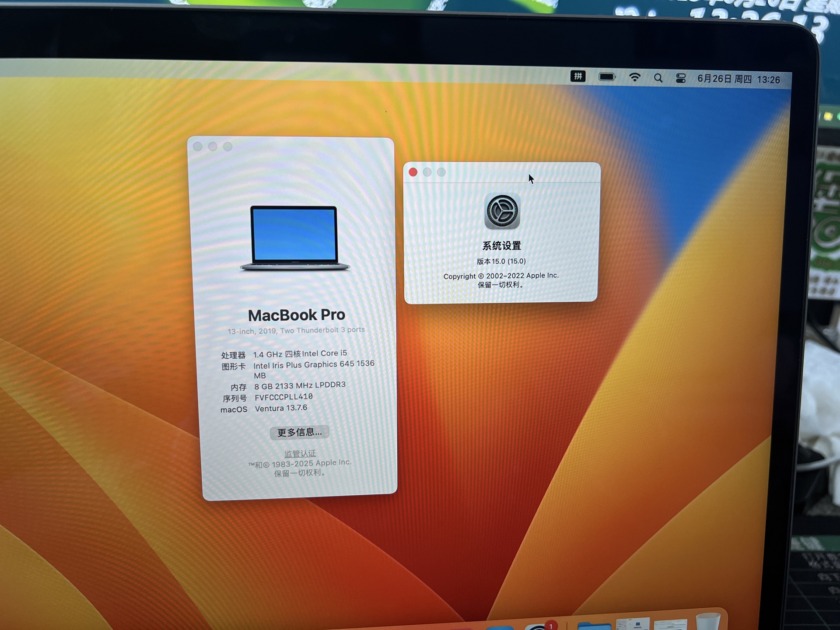The width and height of the screenshot is (840, 630).
Task: Click the graphics value Intel Iris Plus Graphics 645
Action: pos(304,365)
